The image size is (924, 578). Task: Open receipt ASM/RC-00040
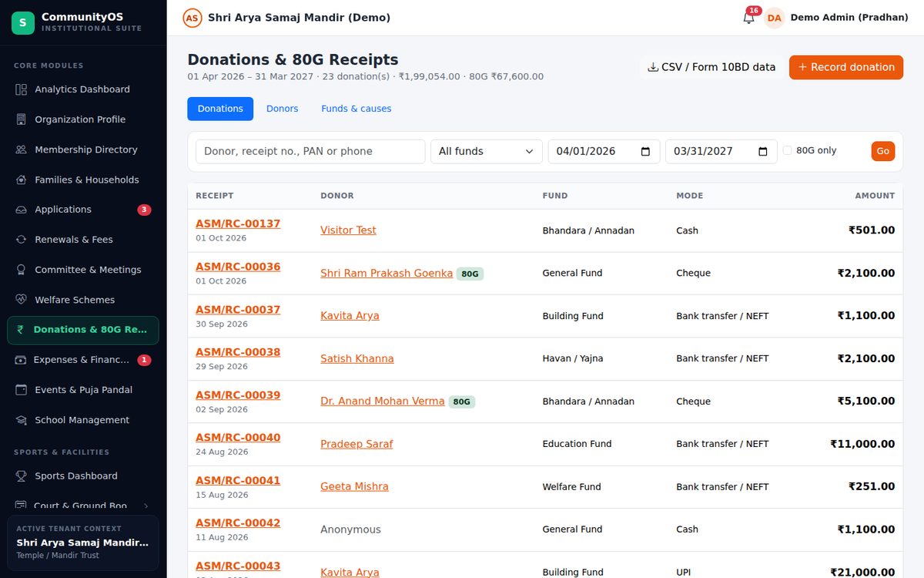click(x=238, y=438)
